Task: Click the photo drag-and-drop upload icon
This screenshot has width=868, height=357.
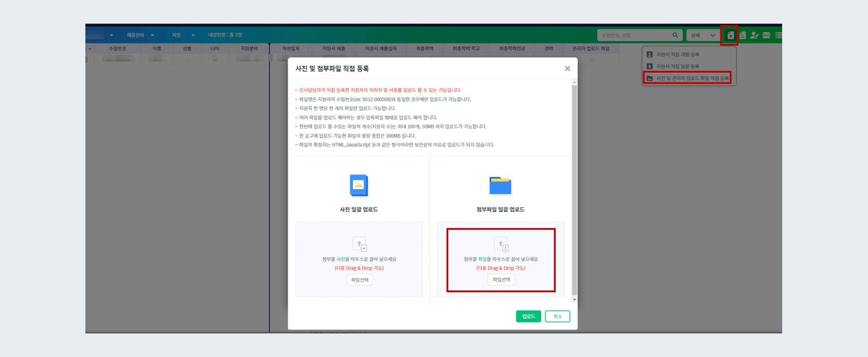Action: pyautogui.click(x=359, y=245)
